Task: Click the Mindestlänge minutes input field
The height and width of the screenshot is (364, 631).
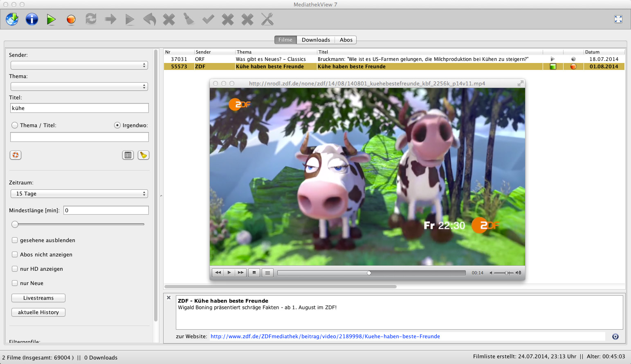Action: point(106,210)
